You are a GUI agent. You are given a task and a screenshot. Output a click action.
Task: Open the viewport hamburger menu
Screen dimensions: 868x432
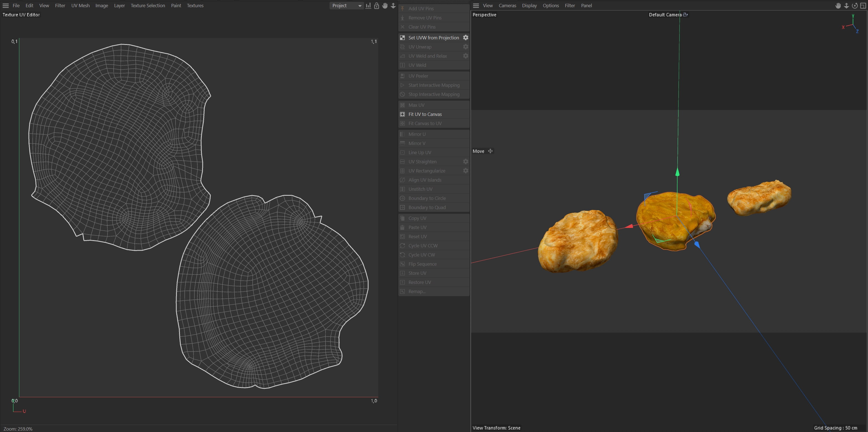476,5
